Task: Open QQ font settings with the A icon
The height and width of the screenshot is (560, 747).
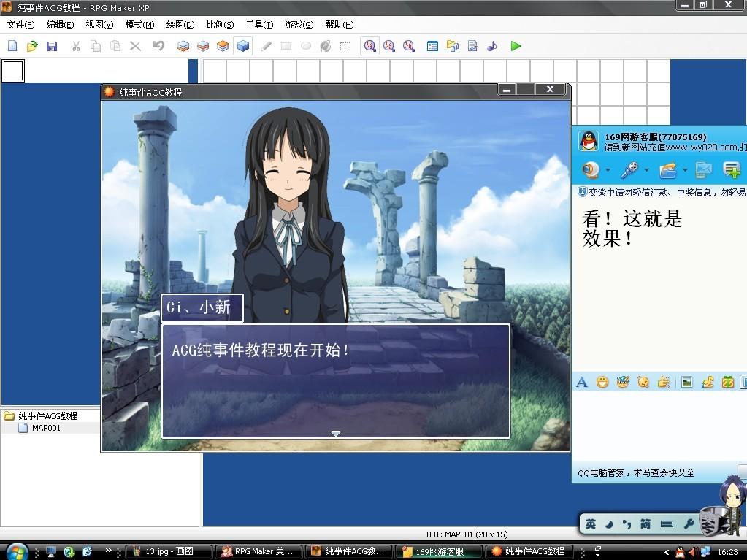Action: point(582,382)
